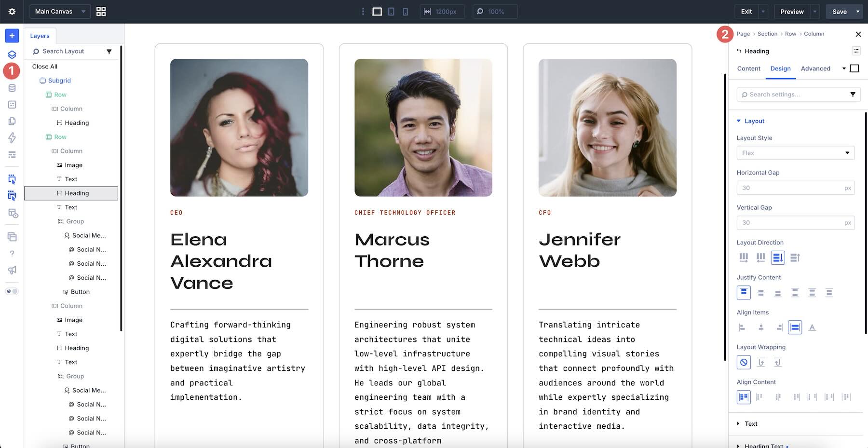Click the square icon next to Advanced tab

coord(854,68)
